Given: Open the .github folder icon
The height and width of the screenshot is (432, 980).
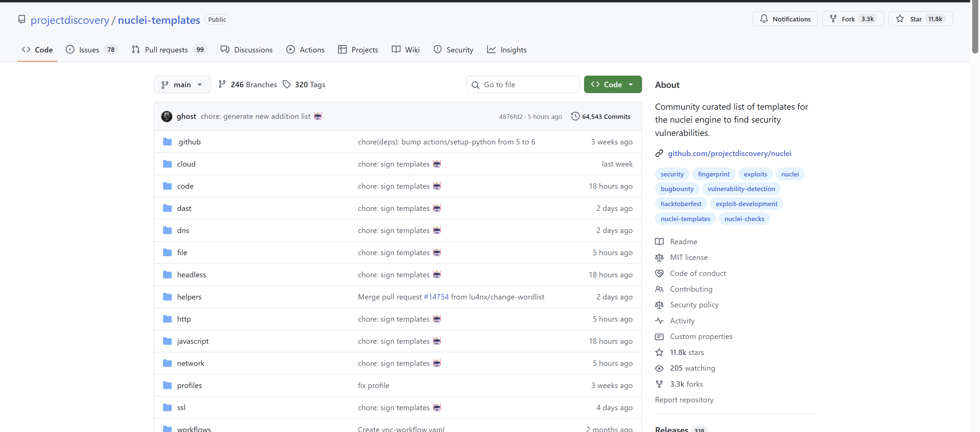Looking at the screenshot, I should 167,142.
